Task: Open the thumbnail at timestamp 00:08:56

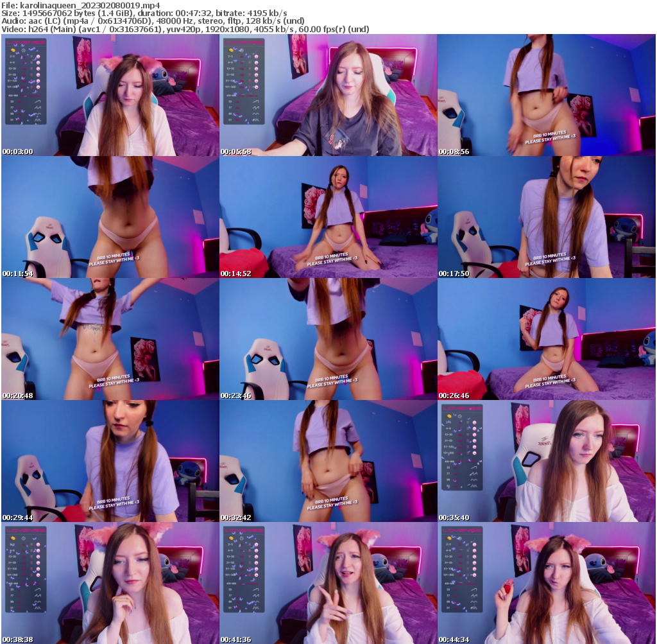Action: [x=547, y=95]
